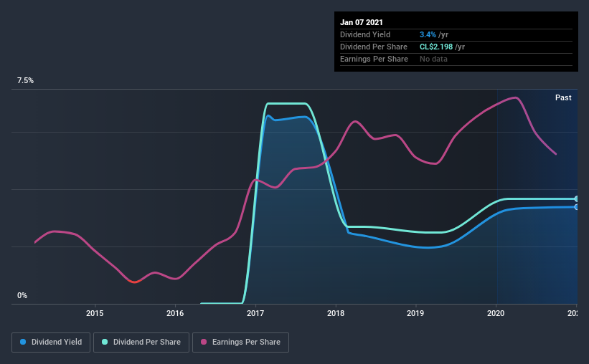Image resolution: width=589 pixels, height=364 pixels.
Task: Click the 7.5% y-axis label
Action: tap(25, 81)
